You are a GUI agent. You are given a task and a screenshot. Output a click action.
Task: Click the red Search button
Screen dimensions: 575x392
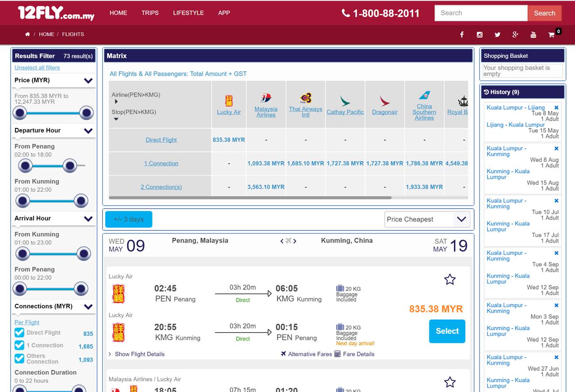544,13
